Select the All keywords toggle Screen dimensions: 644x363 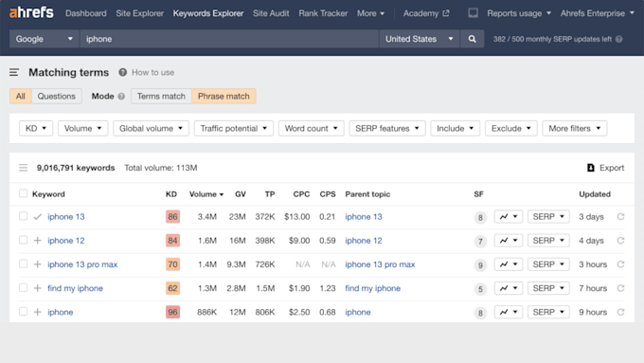[x=21, y=96]
